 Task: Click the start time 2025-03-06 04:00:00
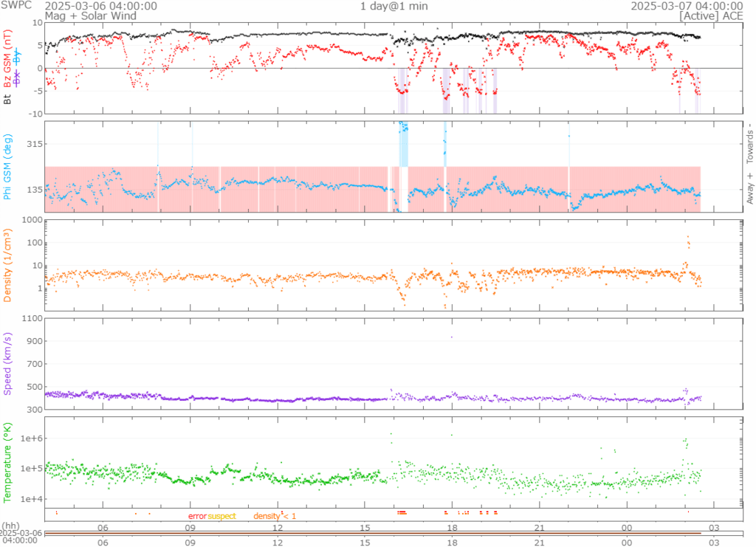point(110,6)
